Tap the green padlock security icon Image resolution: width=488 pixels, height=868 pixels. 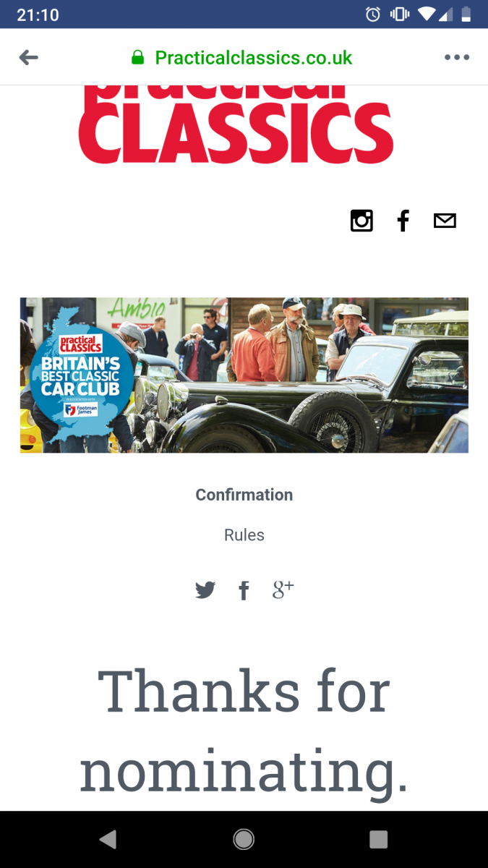[137, 57]
